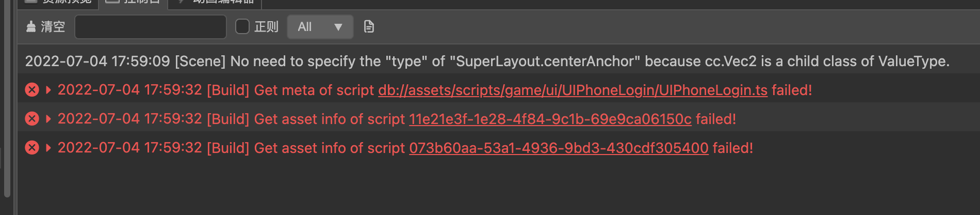This screenshot has width=980, height=215.
Task: Open the UIPhoneLogin.ts script link
Action: tap(573, 90)
